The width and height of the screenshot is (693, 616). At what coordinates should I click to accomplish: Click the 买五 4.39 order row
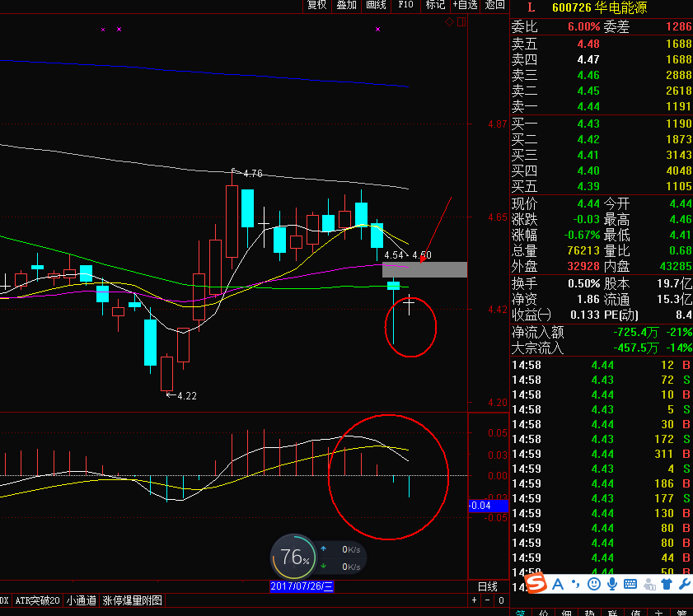[x=601, y=186]
